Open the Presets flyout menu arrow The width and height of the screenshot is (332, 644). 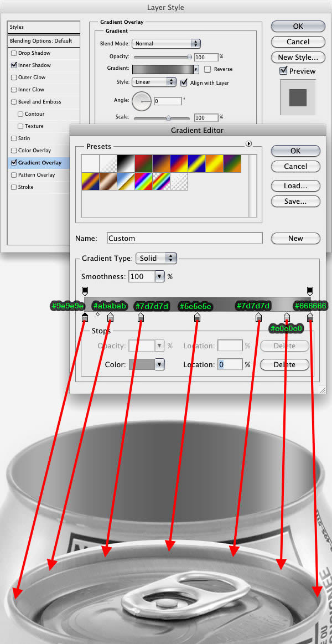click(248, 144)
